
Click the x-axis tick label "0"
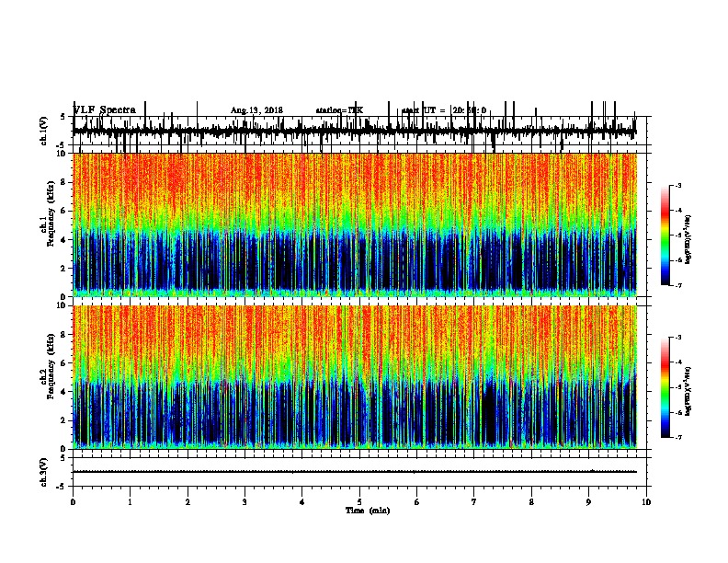(x=73, y=502)
